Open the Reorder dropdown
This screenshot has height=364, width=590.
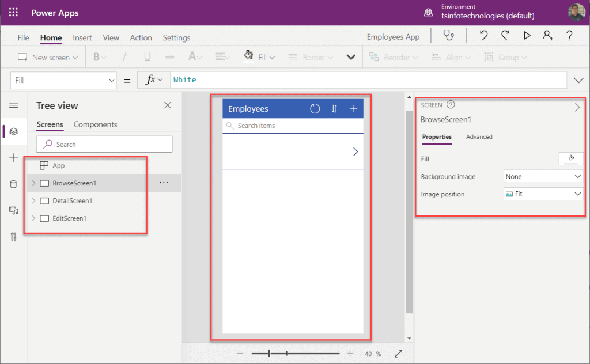394,57
